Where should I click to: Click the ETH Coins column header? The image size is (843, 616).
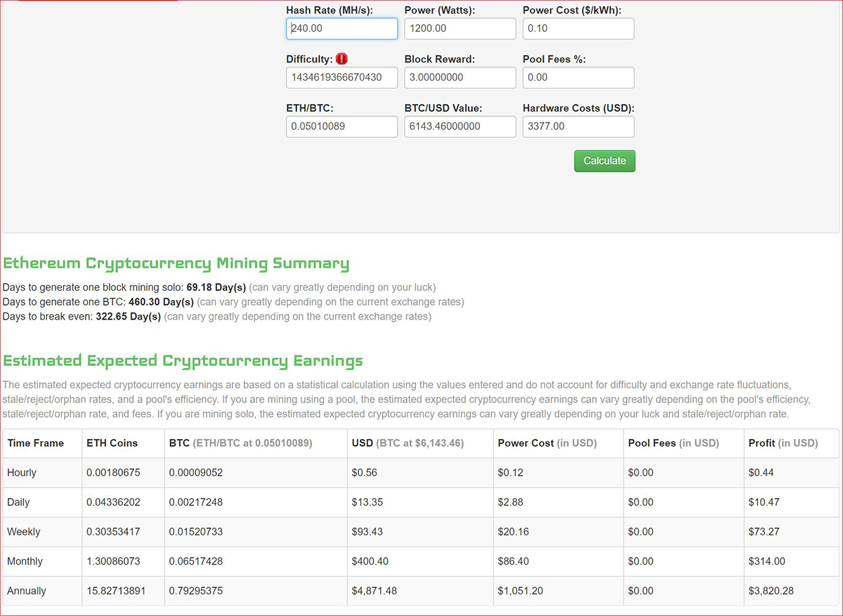pos(112,443)
